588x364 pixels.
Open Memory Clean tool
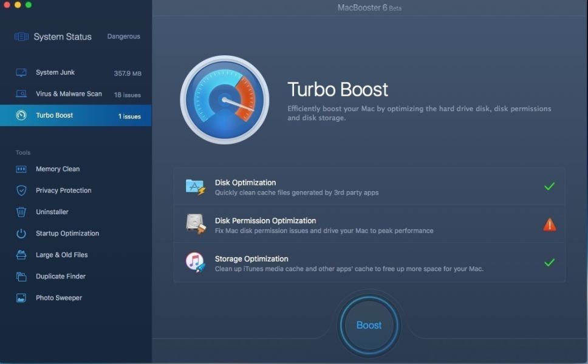point(57,169)
